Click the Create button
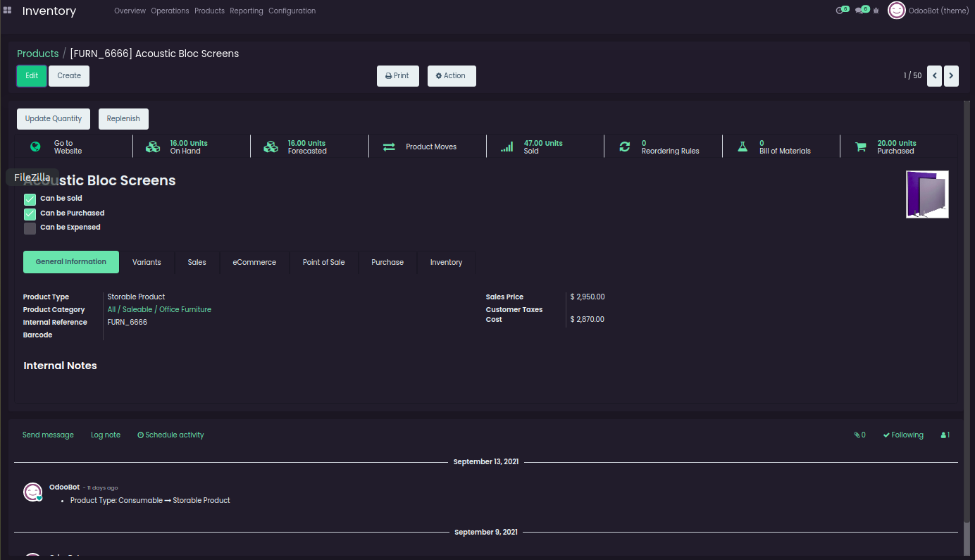 pyautogui.click(x=69, y=76)
